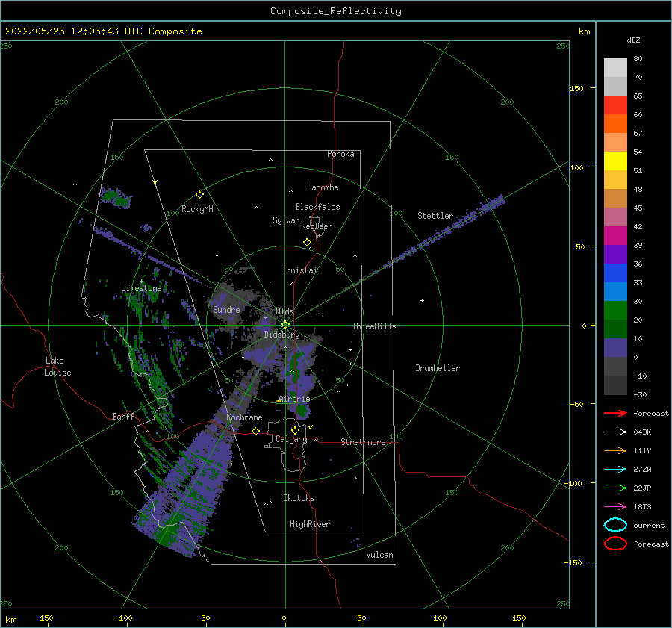The width and height of the screenshot is (672, 628).
Task: Click the echo cluster northwest of RockyMH
Action: [116, 198]
